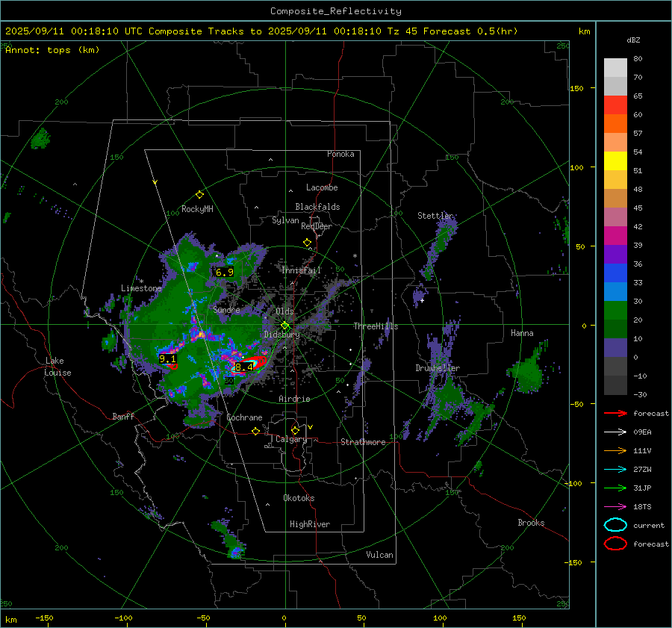Click the Stettler town label

pos(435,216)
